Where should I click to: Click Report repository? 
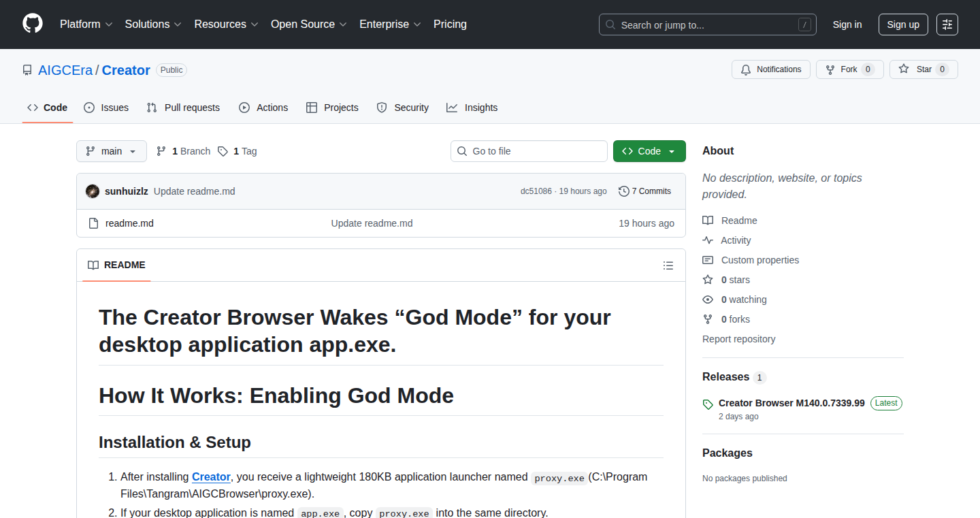pos(739,339)
